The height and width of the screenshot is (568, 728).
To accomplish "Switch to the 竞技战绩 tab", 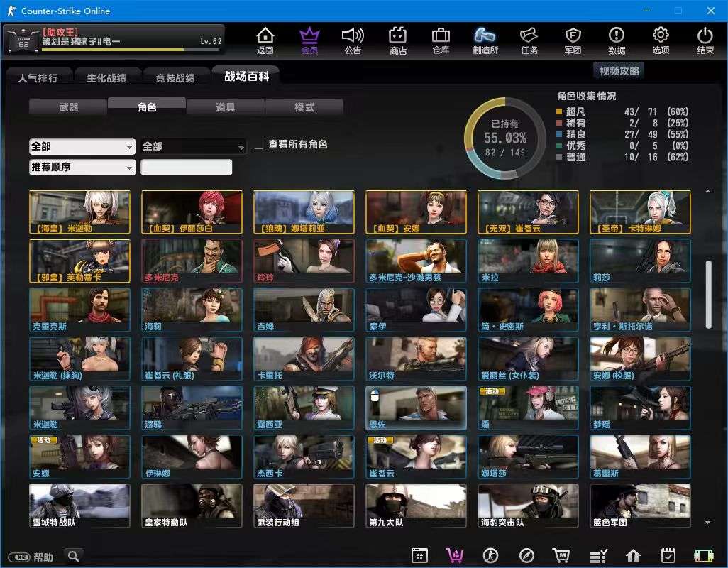I will pos(175,78).
